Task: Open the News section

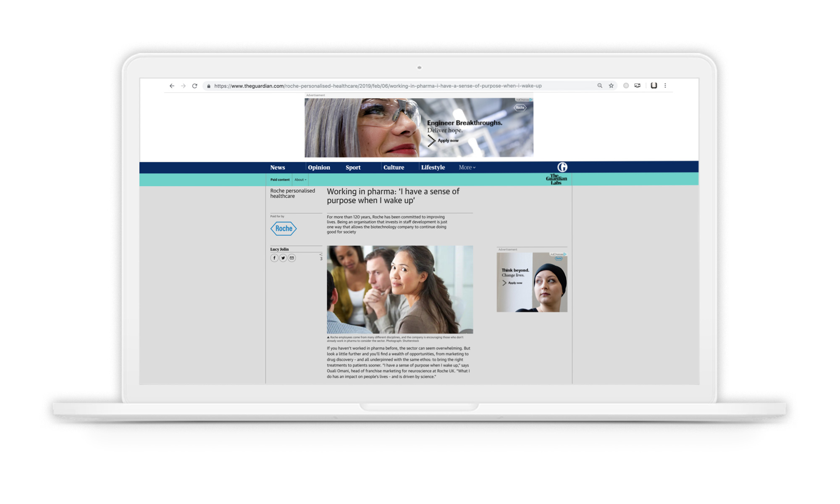Action: [278, 167]
